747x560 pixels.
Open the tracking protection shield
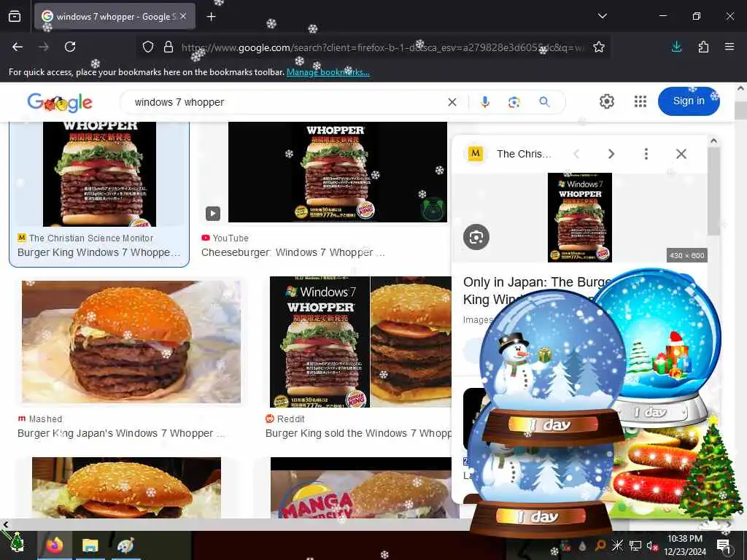click(148, 47)
